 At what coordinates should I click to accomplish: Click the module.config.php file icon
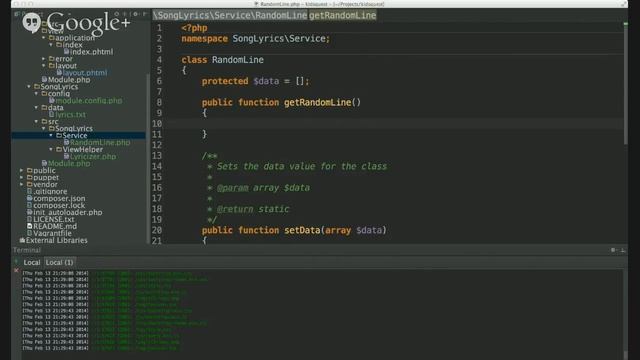(52, 100)
